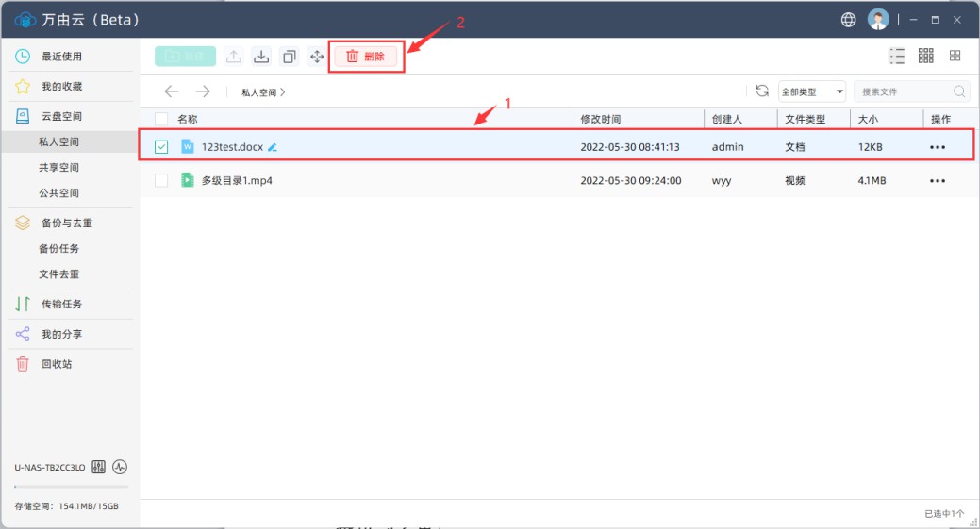
Task: Click the move icon in the toolbar
Action: (x=316, y=57)
